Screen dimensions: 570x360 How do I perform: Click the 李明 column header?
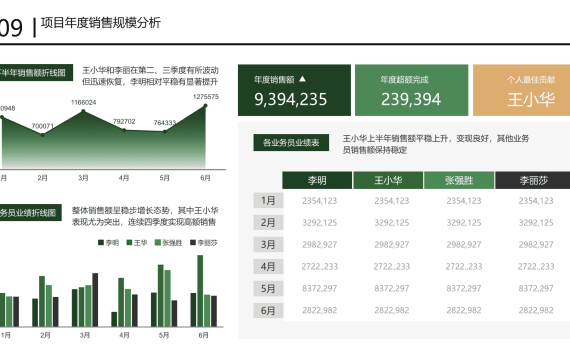coord(317,180)
